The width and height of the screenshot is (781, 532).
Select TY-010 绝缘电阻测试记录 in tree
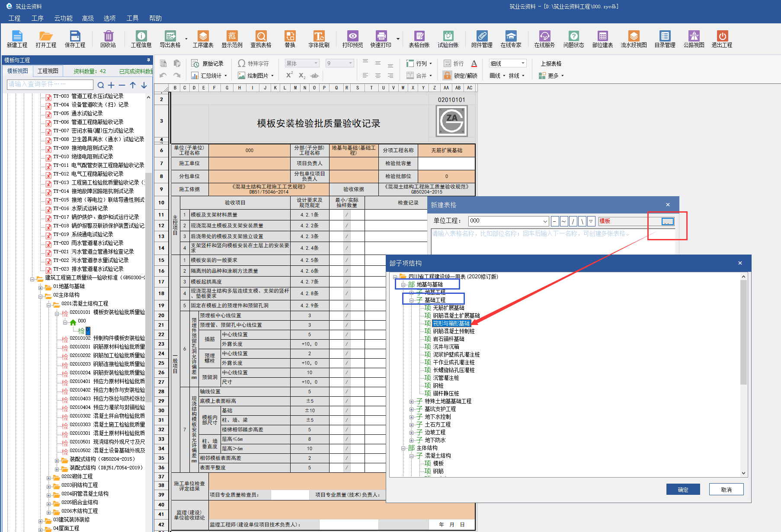click(x=83, y=156)
